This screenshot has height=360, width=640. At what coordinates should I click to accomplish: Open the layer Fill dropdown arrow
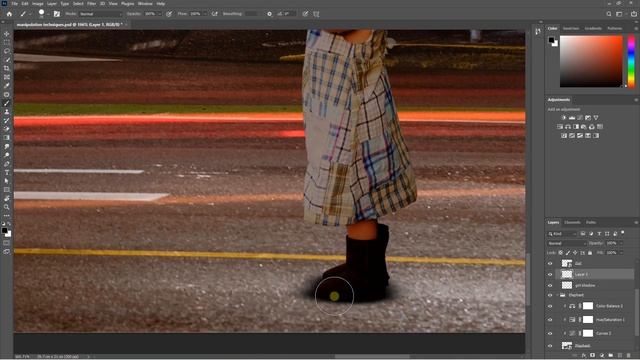click(621, 253)
